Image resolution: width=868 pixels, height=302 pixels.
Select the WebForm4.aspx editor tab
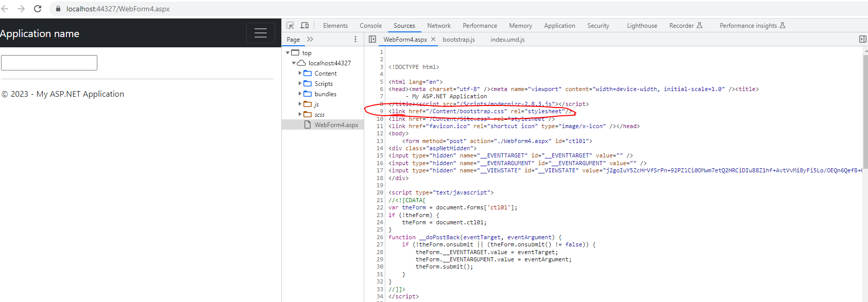point(405,40)
